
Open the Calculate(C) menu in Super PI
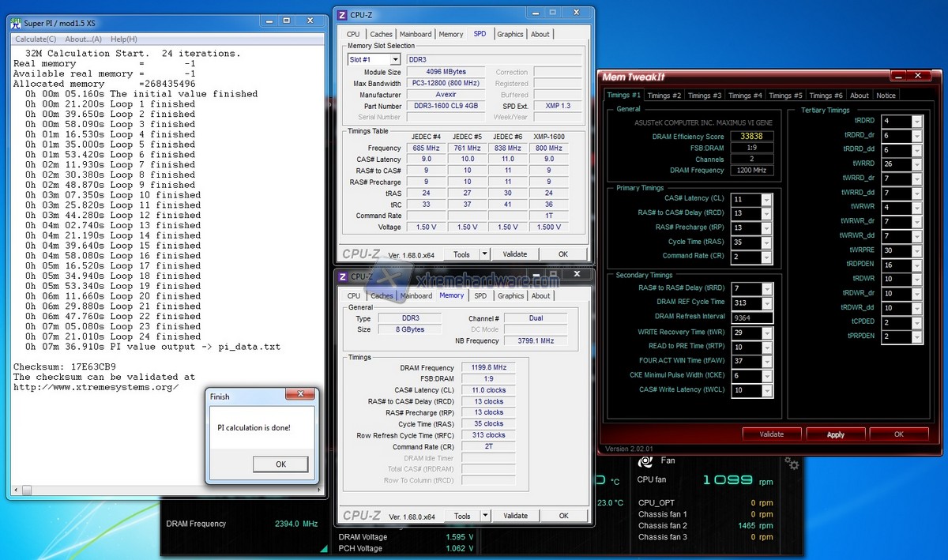tap(36, 39)
